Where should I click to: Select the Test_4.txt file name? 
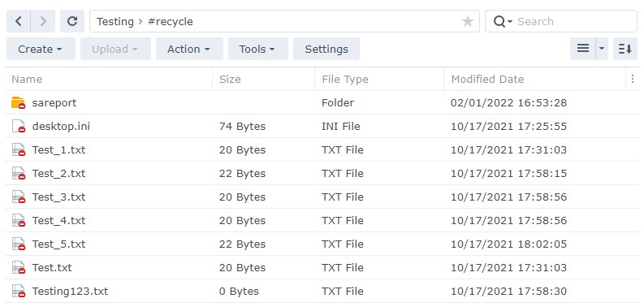(x=58, y=221)
